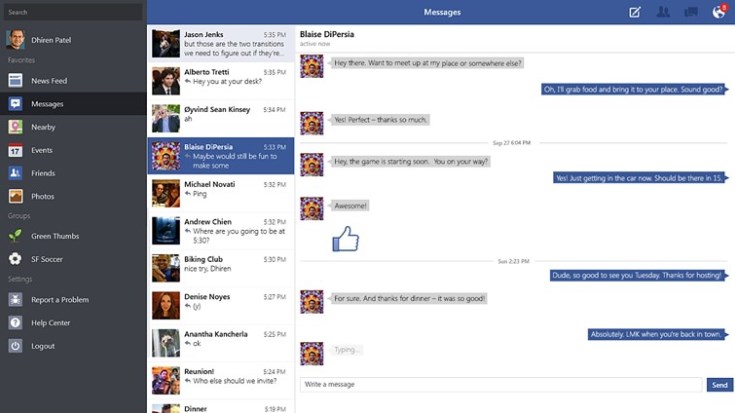Open Alberto Tretti conversation

[x=221, y=81]
